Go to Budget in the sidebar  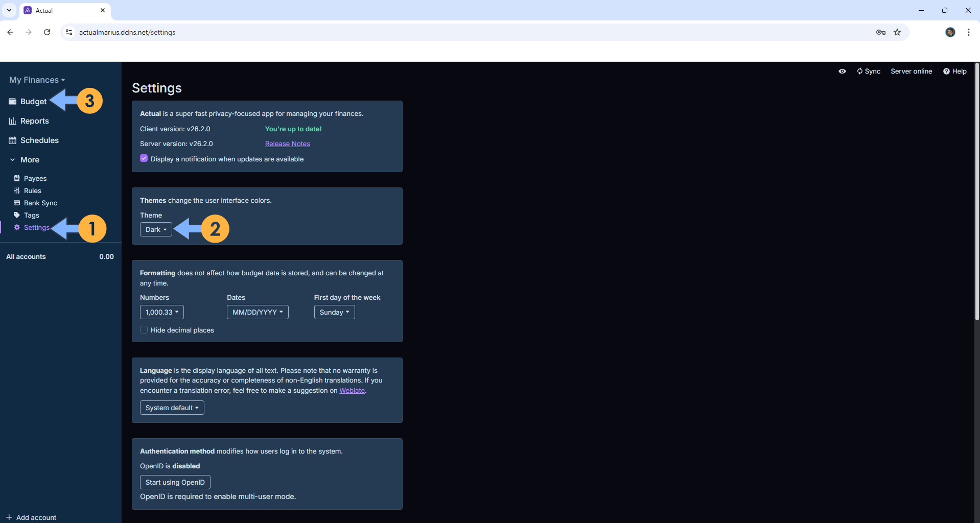(33, 102)
